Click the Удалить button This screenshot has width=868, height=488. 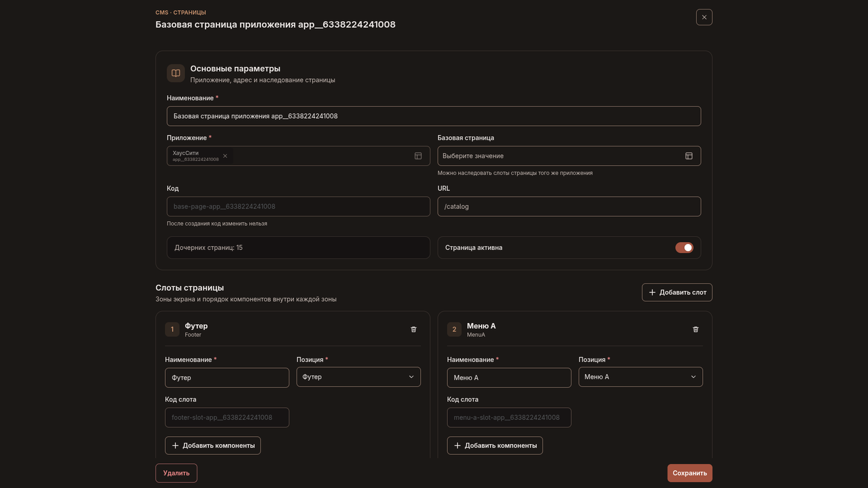pos(176,473)
